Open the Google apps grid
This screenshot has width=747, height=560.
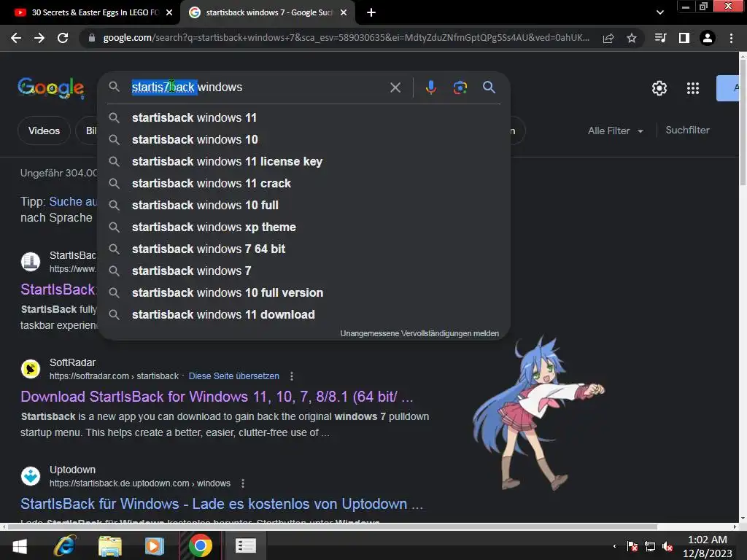pos(693,88)
